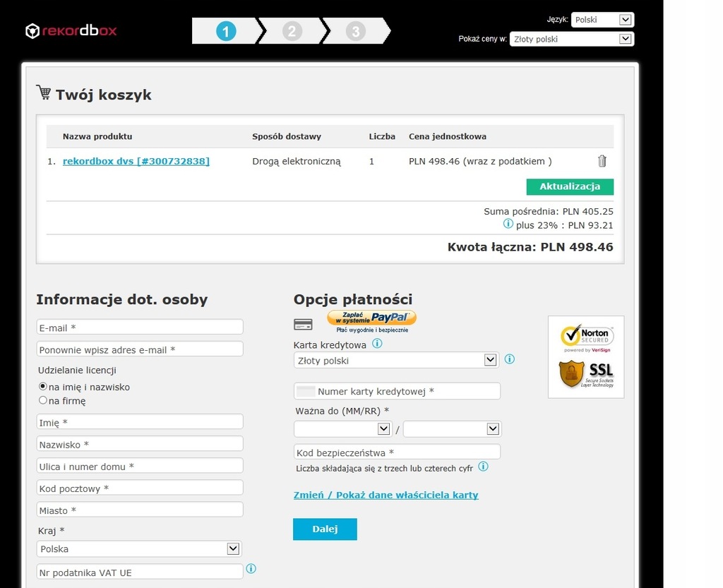
Task: Open card currency dropdown Złoty polski
Action: [396, 360]
